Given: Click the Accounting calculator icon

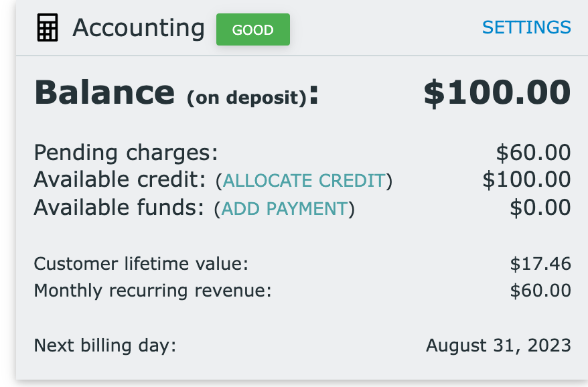Looking at the screenshot, I should (x=48, y=27).
